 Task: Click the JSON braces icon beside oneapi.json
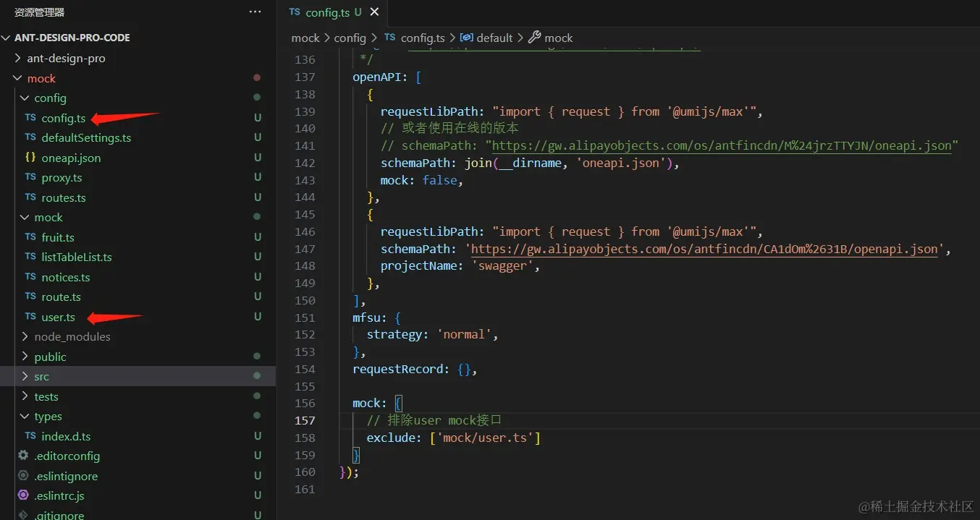[x=30, y=157]
